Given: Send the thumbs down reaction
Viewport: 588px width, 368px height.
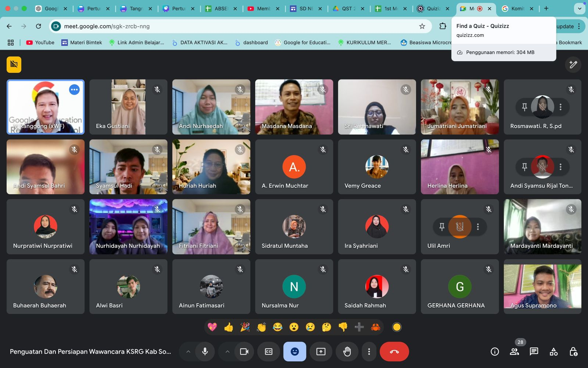Looking at the screenshot, I should click(x=343, y=327).
